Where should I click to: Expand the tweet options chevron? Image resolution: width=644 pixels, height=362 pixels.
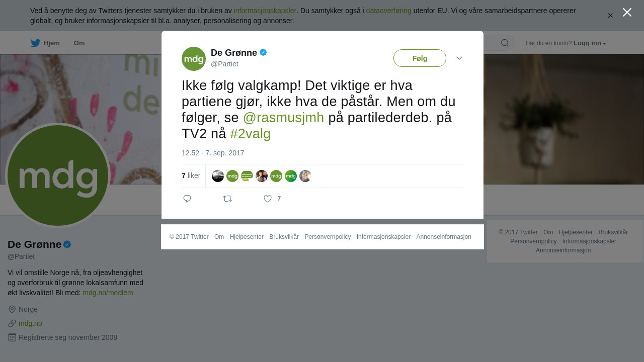coord(459,58)
